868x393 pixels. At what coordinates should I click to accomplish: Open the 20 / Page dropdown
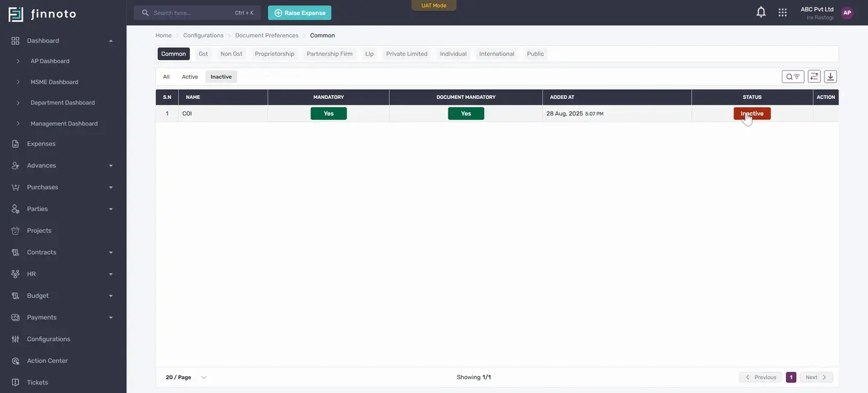pyautogui.click(x=186, y=377)
